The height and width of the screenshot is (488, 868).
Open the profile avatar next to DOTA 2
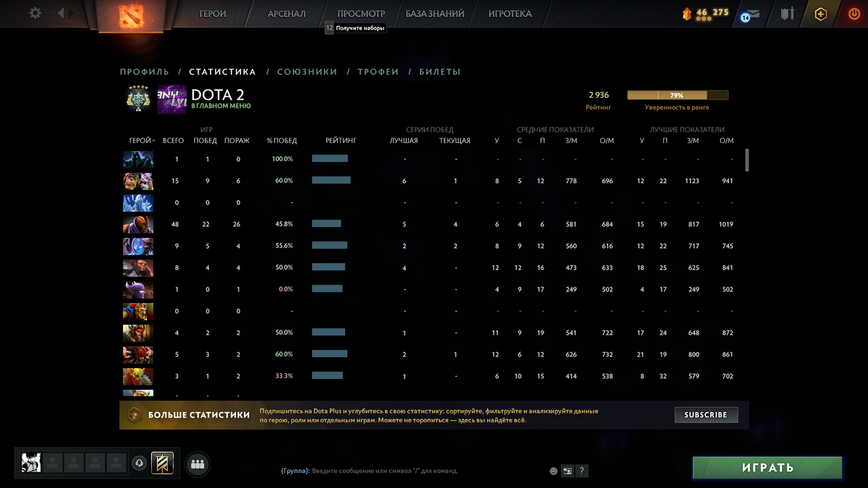click(x=172, y=98)
